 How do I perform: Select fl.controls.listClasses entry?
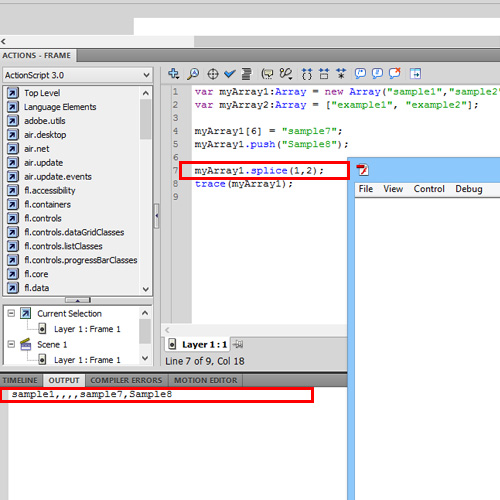click(x=63, y=246)
